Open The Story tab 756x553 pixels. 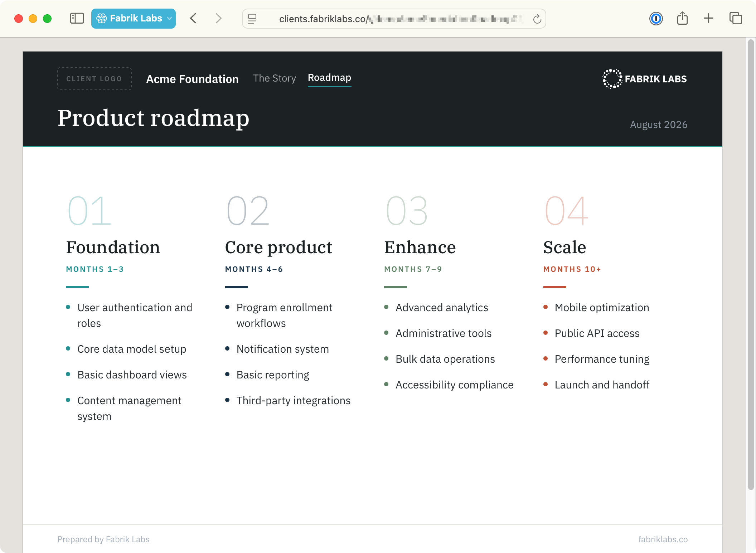275,78
